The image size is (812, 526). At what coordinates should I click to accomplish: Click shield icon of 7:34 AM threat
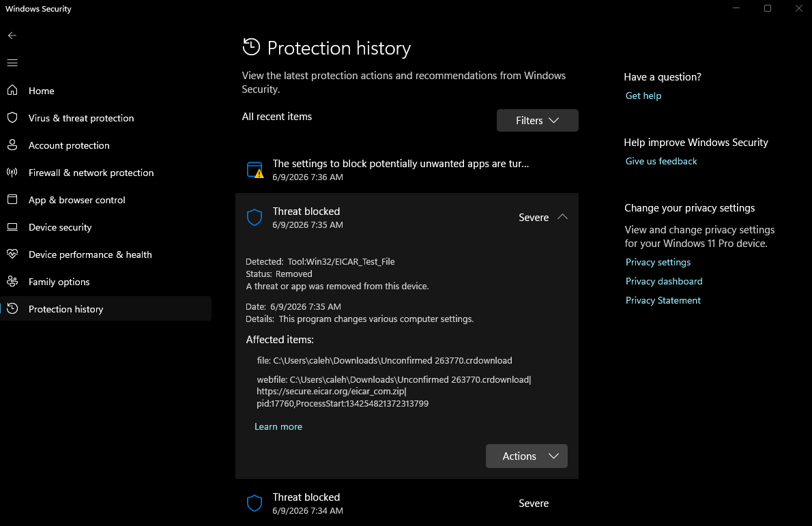255,503
